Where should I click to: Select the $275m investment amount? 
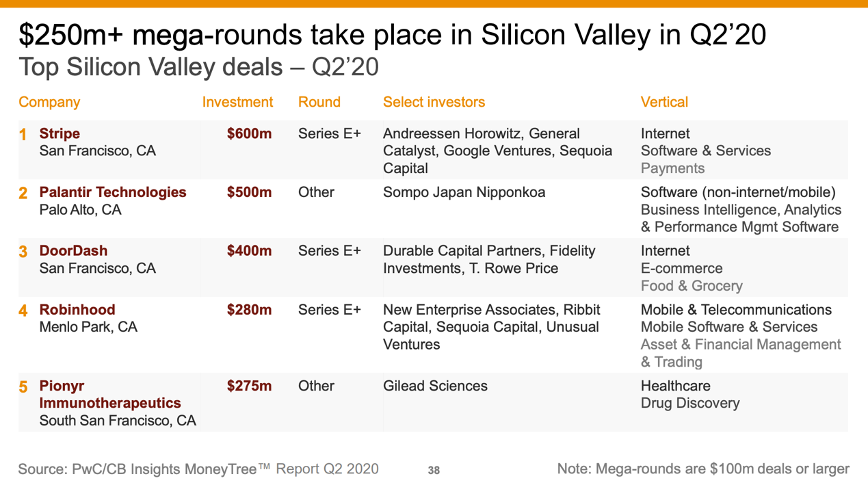coord(249,386)
